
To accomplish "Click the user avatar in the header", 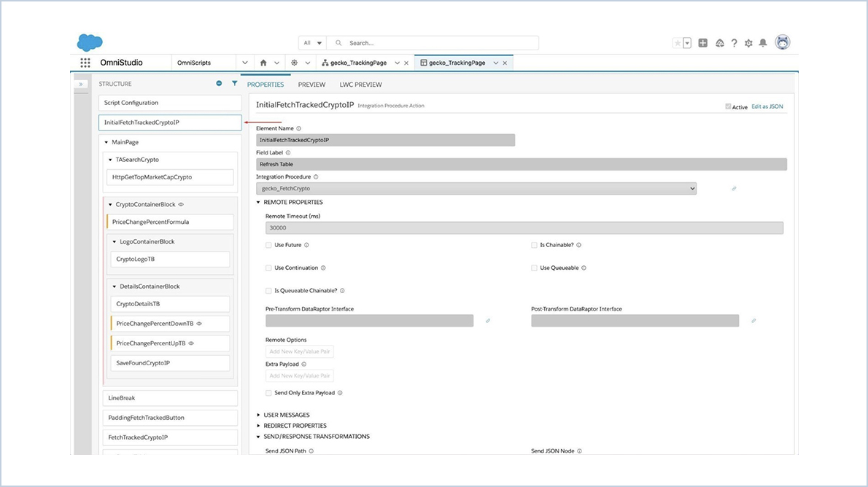I will pos(782,43).
